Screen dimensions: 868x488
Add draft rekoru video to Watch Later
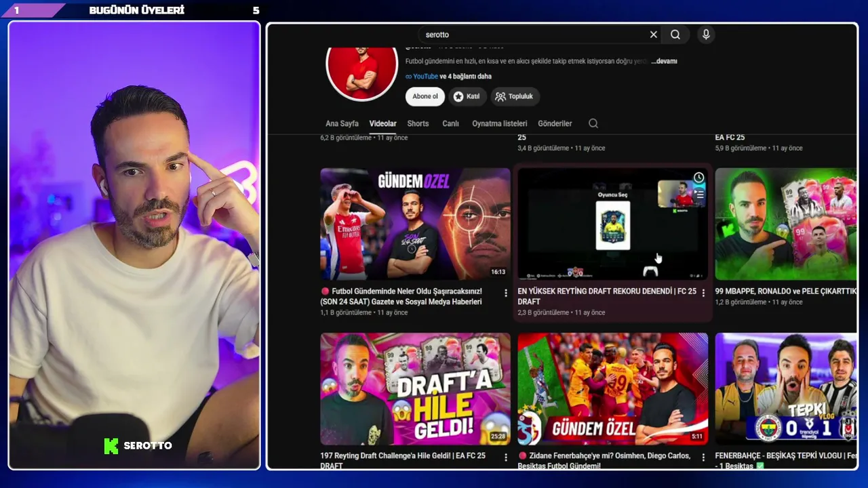(698, 178)
